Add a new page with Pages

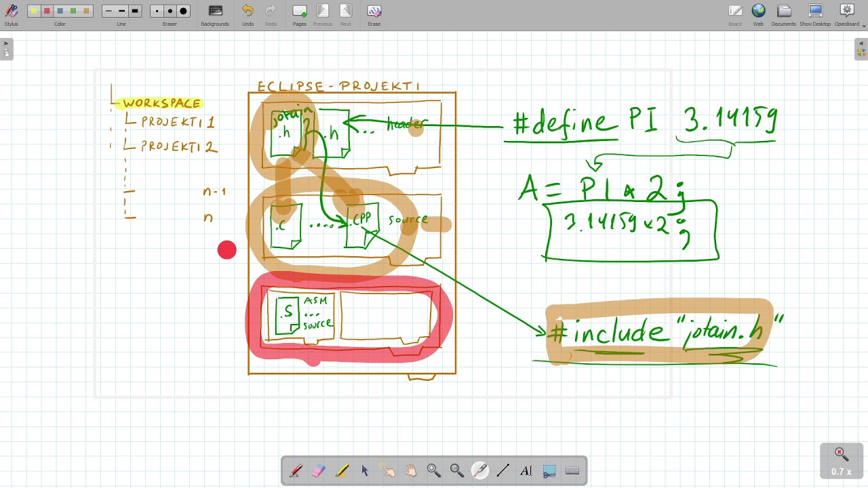click(299, 14)
